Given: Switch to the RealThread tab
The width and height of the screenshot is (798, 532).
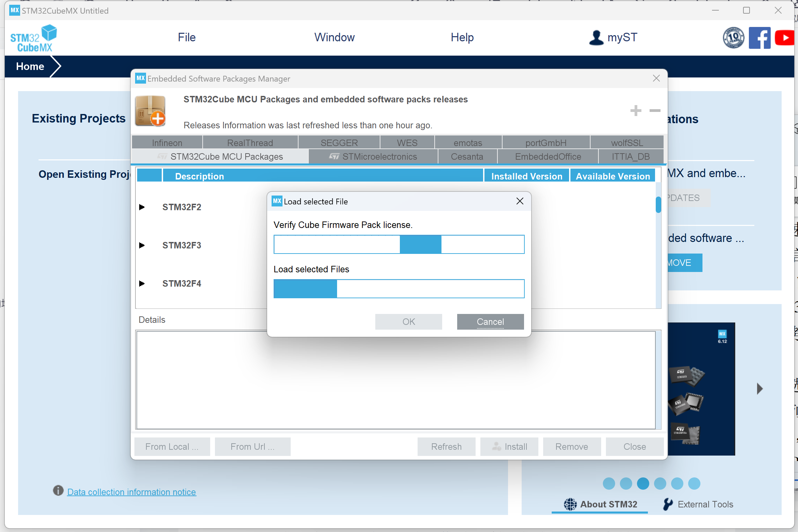Looking at the screenshot, I should (x=250, y=143).
